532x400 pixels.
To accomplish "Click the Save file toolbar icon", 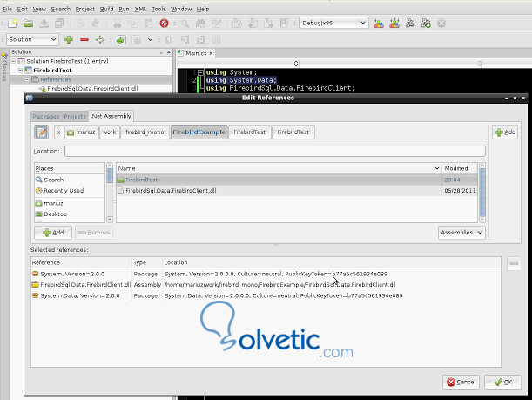I will point(44,23).
